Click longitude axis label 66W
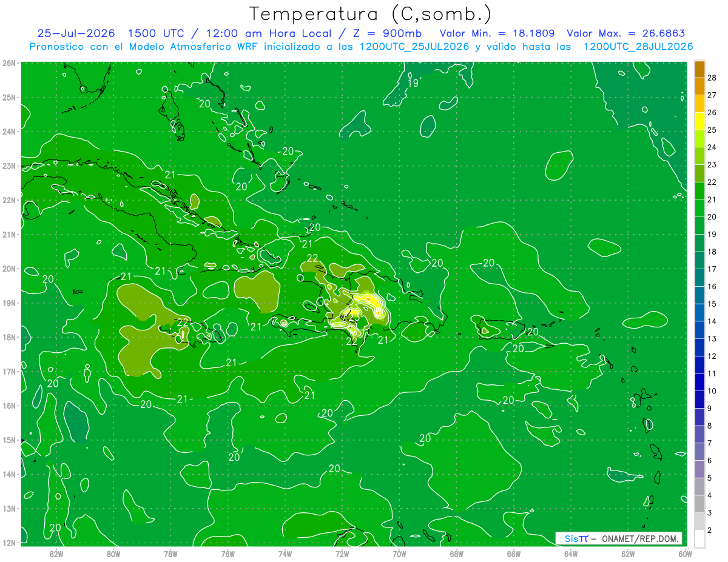Screen dimensions: 728x562 (x=514, y=554)
